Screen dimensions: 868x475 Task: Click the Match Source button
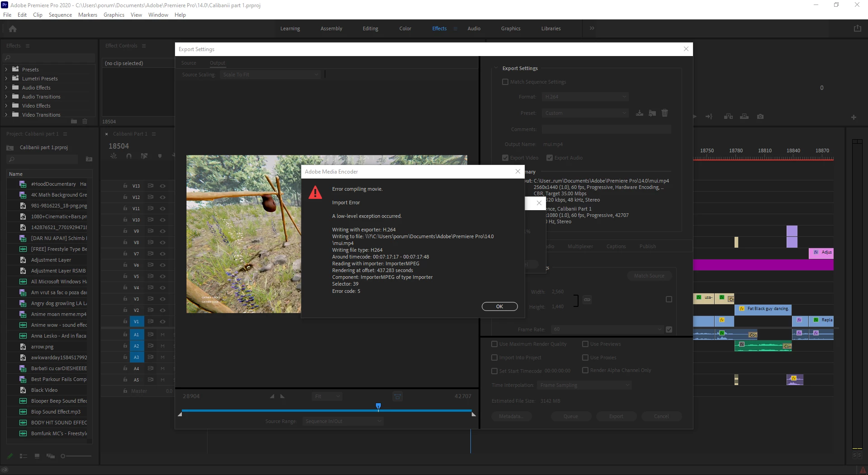(649, 276)
